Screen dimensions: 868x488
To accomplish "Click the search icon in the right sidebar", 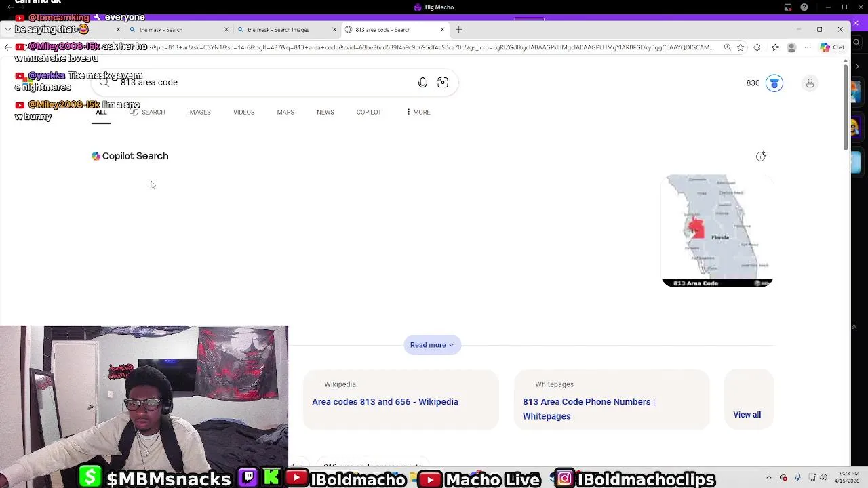I will 857,42.
